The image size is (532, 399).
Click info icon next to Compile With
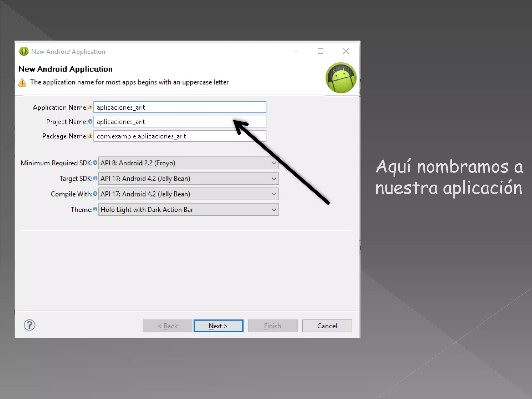coord(95,194)
